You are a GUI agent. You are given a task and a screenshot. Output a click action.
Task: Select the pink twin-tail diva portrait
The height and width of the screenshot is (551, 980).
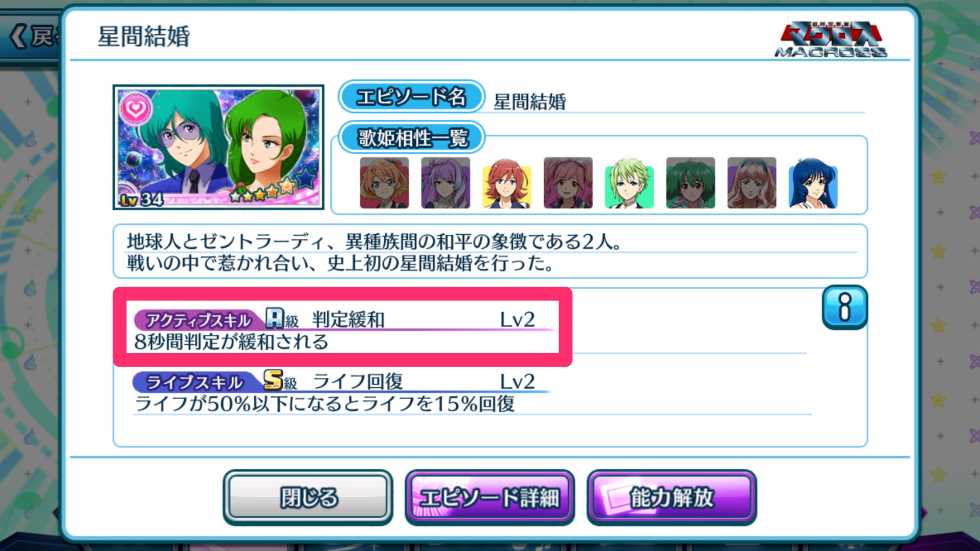[x=568, y=183]
